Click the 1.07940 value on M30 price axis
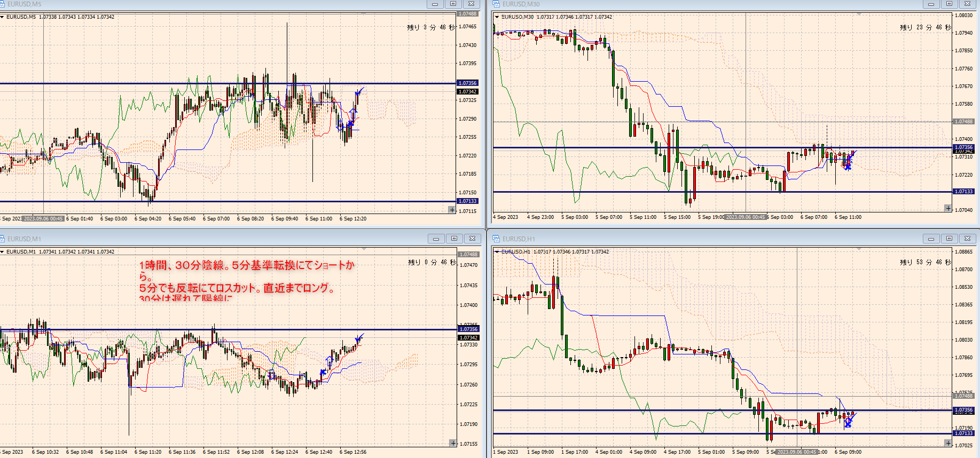The height and width of the screenshot is (458, 980). (x=964, y=33)
